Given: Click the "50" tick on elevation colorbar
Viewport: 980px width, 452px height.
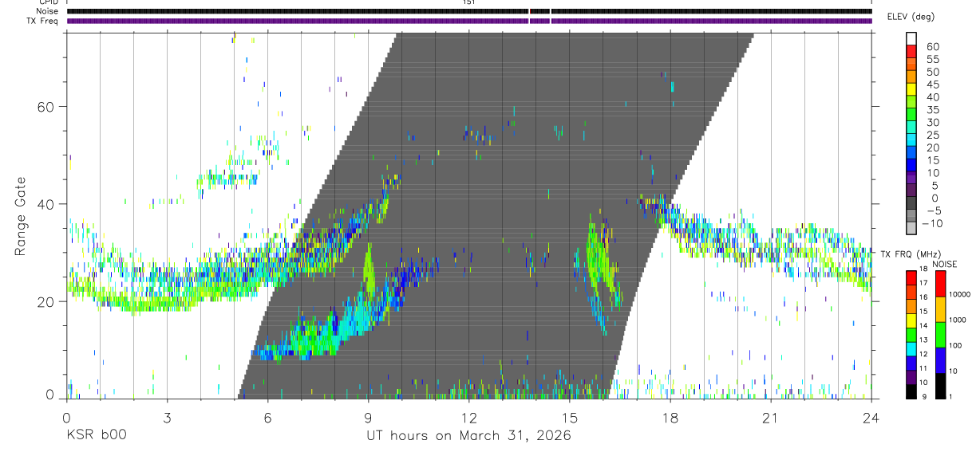Looking at the screenshot, I should pyautogui.click(x=933, y=72).
